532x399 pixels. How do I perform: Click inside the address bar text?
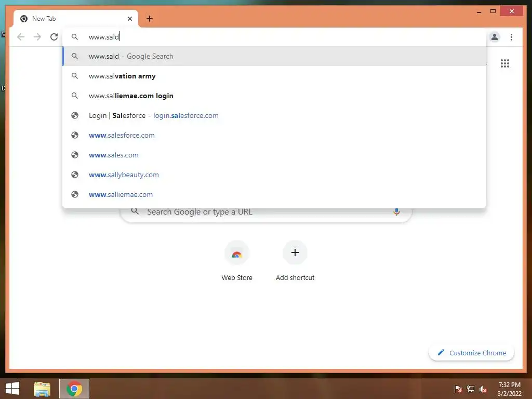[104, 37]
